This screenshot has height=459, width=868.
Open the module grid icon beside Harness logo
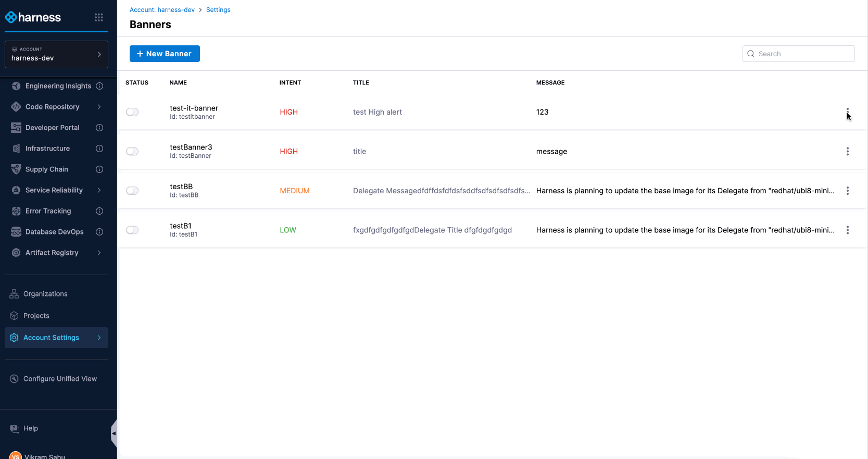tap(98, 18)
